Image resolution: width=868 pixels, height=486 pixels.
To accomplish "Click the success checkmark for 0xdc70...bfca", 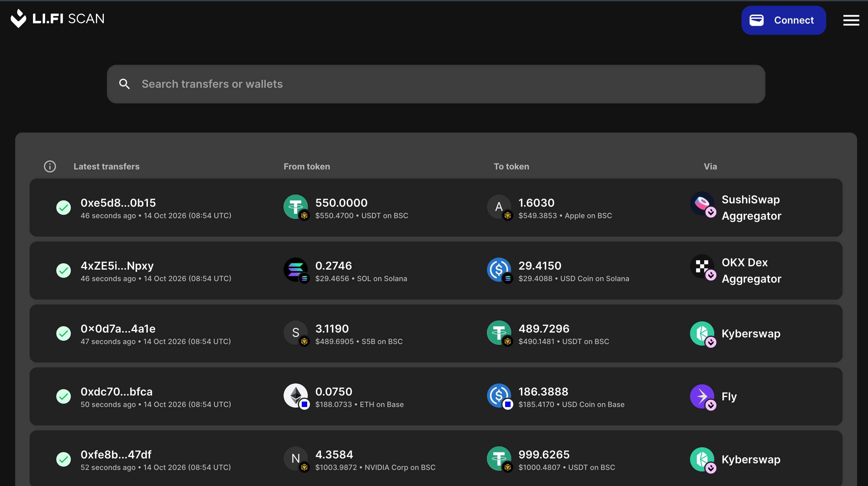I will pyautogui.click(x=63, y=396).
